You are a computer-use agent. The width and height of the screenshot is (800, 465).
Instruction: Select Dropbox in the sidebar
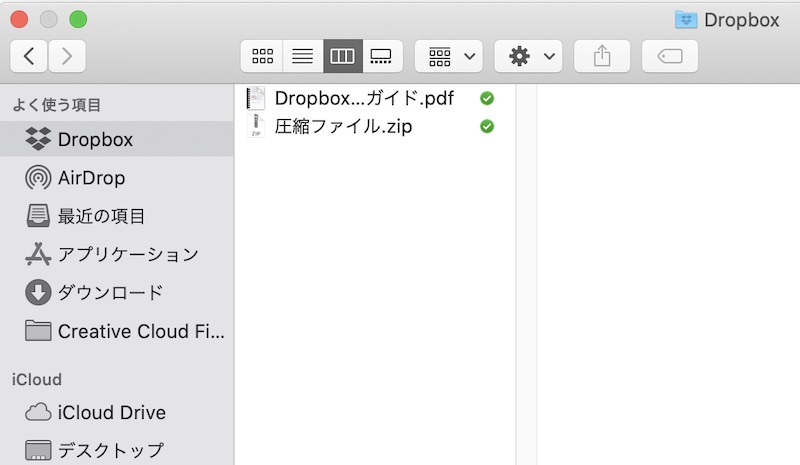[x=117, y=139]
